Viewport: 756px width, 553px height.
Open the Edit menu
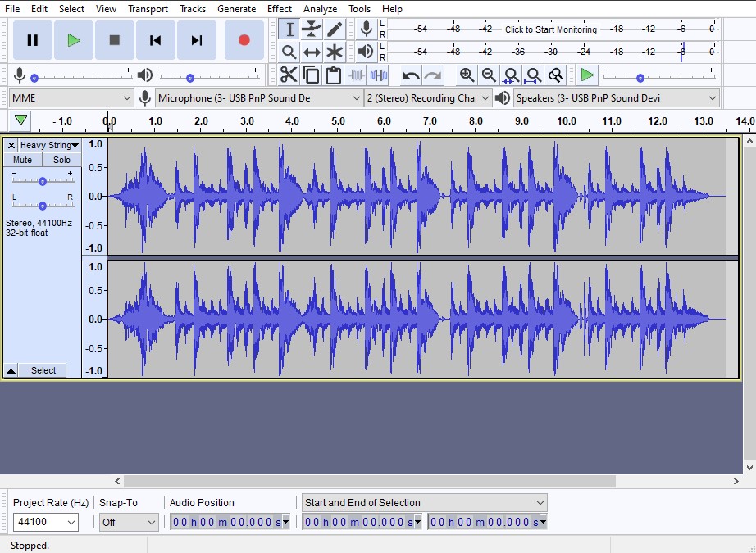coord(39,9)
